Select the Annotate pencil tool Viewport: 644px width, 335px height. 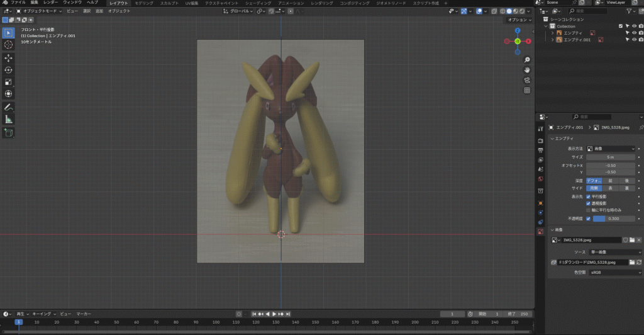coord(8,108)
